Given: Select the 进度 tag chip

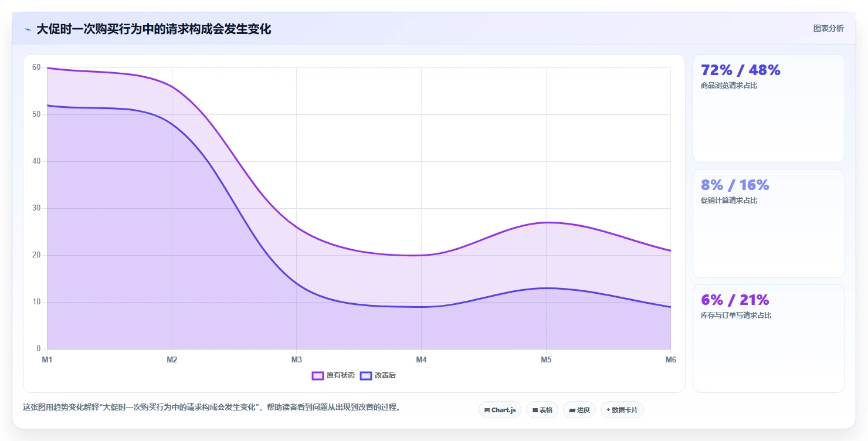Looking at the screenshot, I should click(579, 410).
